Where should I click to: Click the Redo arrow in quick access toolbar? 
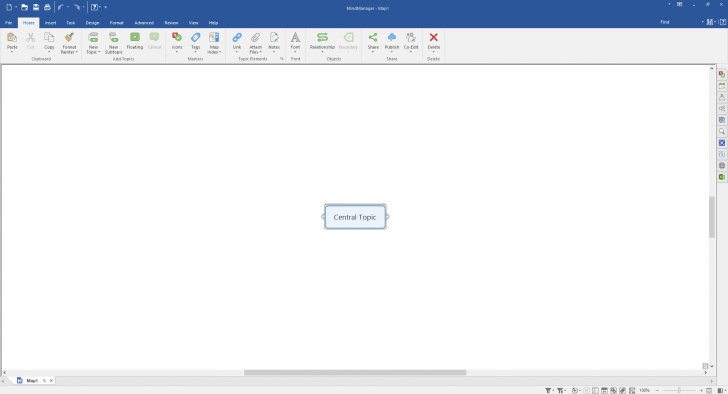pos(77,7)
